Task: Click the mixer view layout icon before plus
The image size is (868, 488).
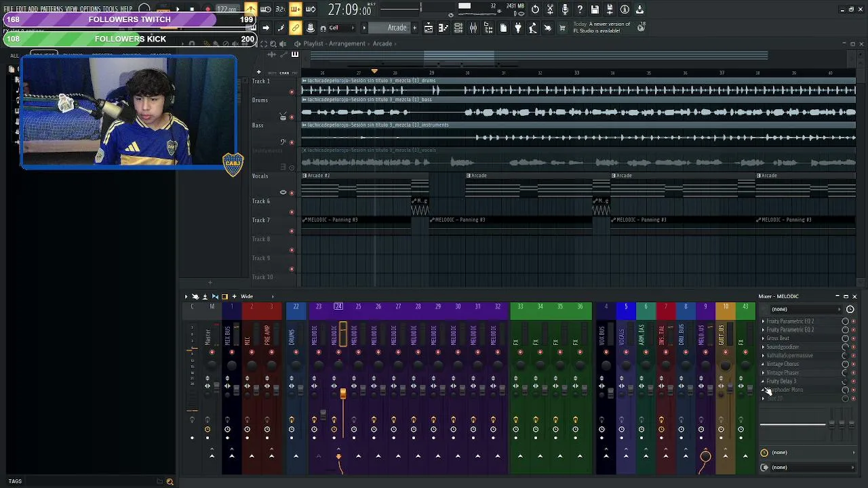Action: tap(224, 296)
